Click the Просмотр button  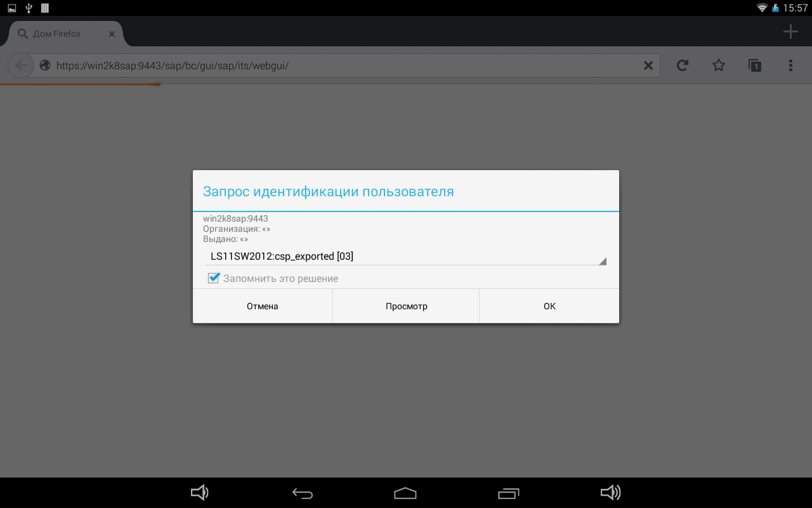(x=406, y=306)
